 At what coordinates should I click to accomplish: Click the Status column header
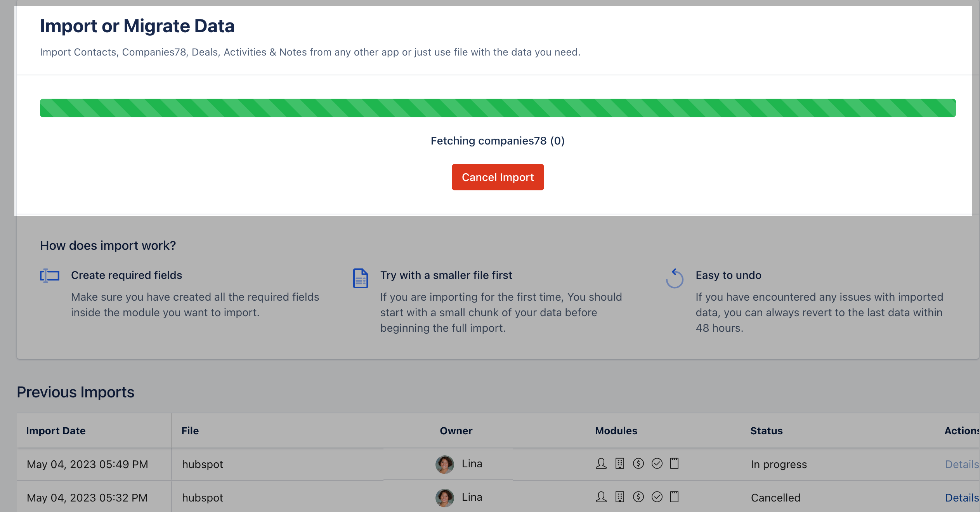point(766,431)
